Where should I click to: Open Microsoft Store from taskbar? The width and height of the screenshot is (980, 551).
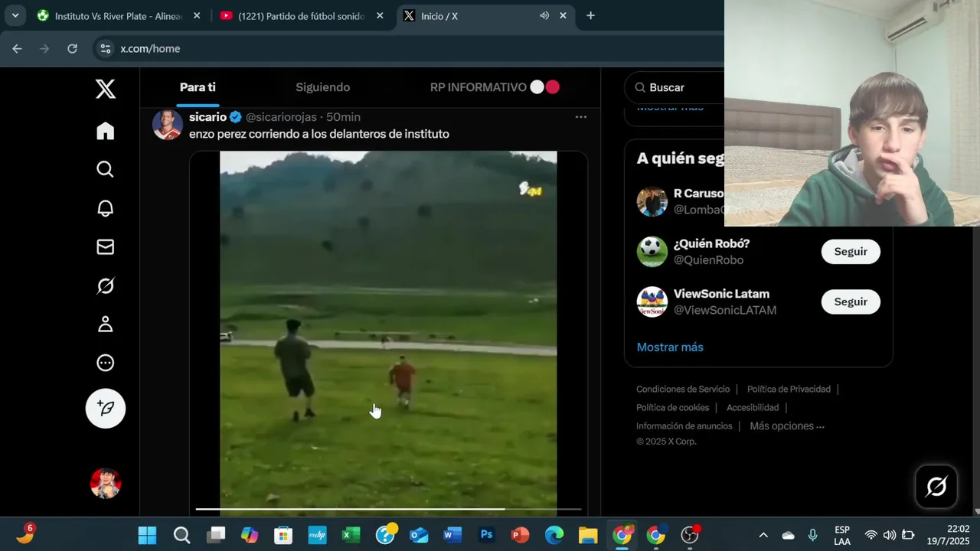click(283, 535)
